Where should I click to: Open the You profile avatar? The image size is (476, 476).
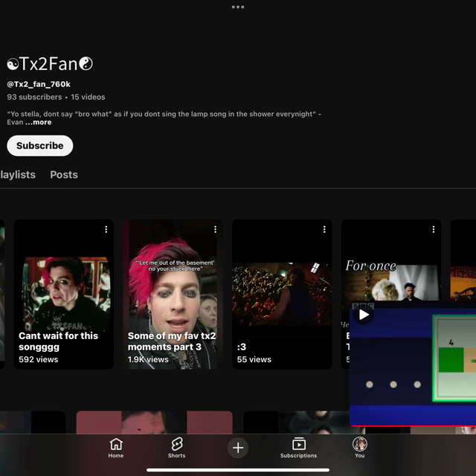(360, 444)
